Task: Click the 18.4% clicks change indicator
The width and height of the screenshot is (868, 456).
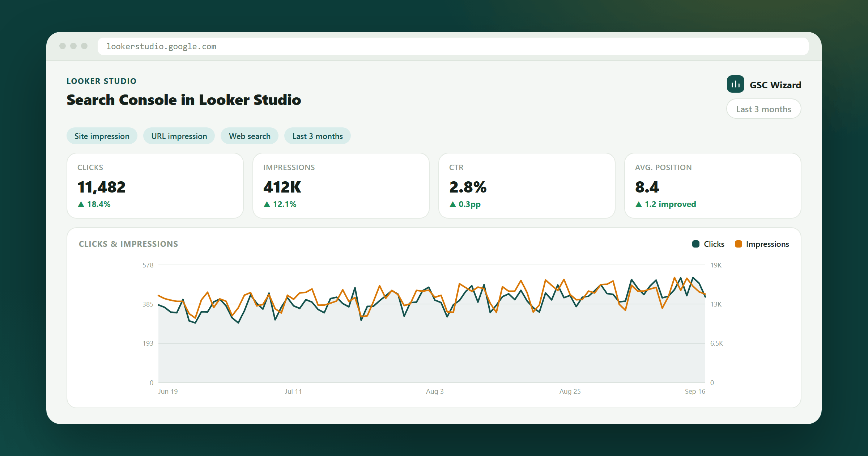Action: coord(94,204)
